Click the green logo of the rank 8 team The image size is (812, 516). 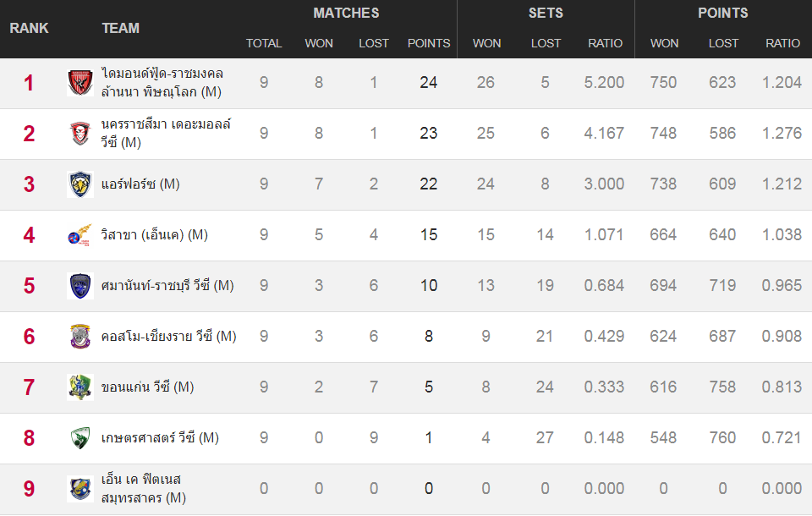(80, 438)
